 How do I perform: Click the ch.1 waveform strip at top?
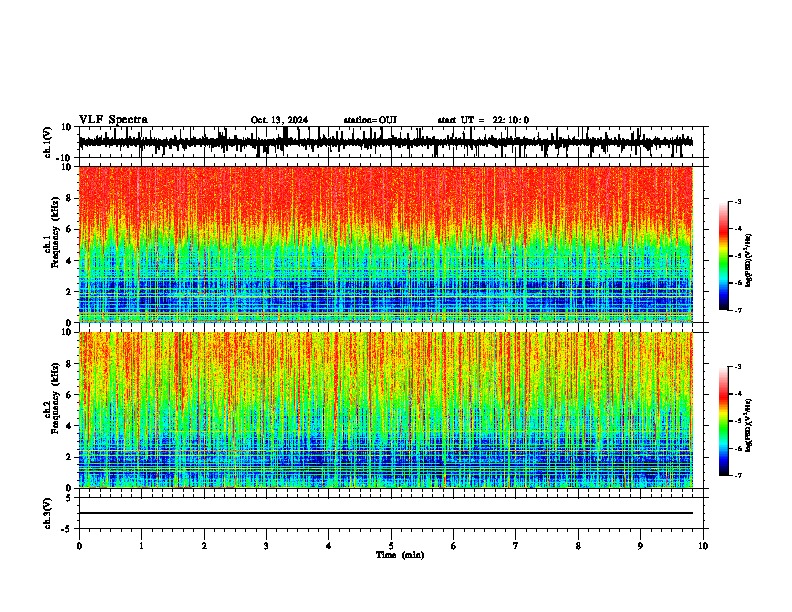point(391,142)
